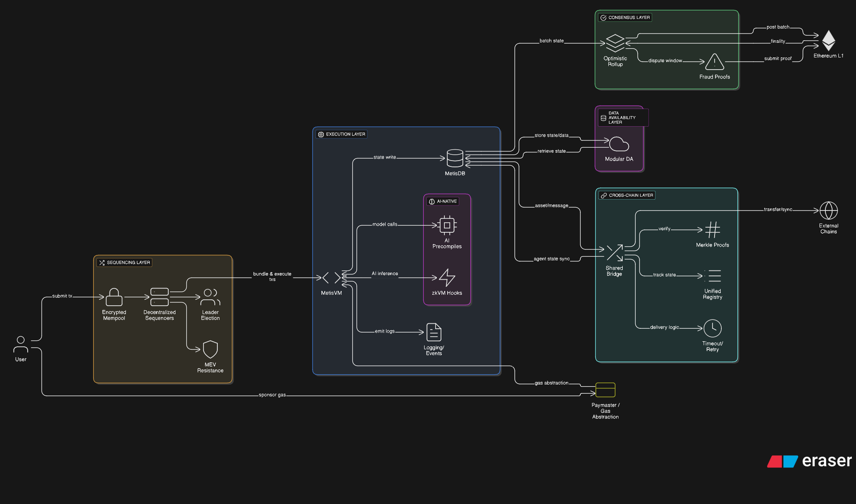Image resolution: width=856 pixels, height=504 pixels.
Task: Click the 'track state' edge label
Action: click(x=665, y=275)
